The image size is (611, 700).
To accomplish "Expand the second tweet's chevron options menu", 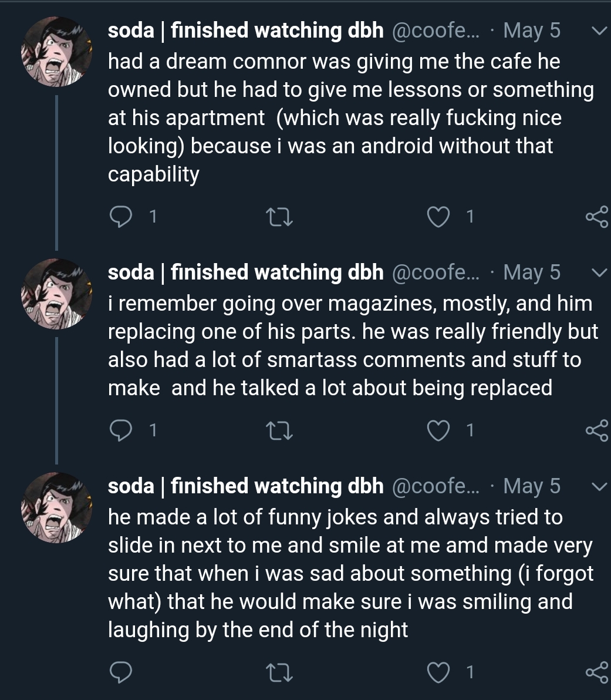I will tap(598, 273).
